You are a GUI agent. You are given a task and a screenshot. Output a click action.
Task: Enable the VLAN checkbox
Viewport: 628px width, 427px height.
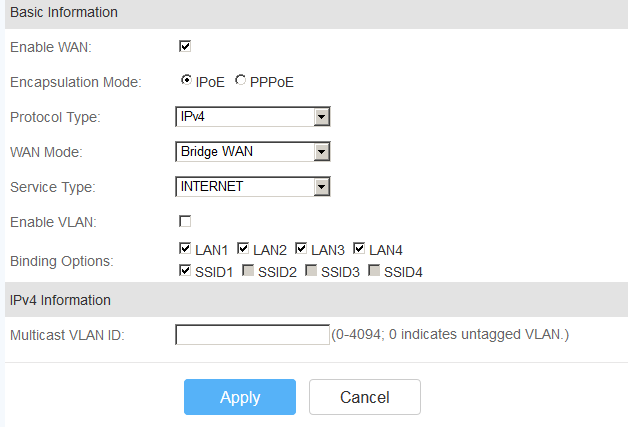185,221
